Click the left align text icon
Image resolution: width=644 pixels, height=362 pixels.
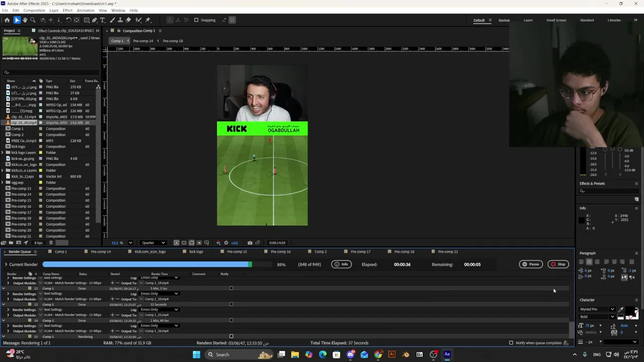coord(582,262)
